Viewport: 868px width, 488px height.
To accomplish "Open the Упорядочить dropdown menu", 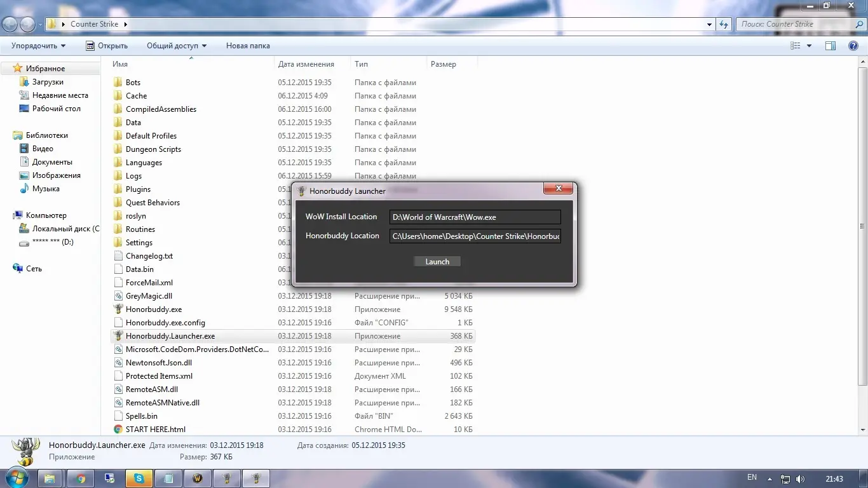I will point(39,46).
